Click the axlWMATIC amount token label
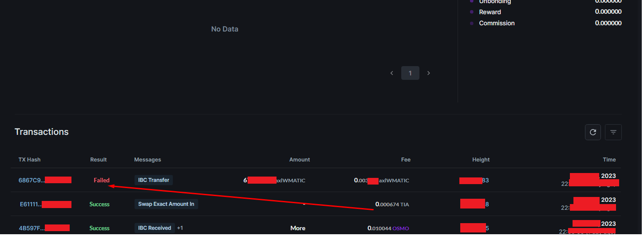644x236 pixels. (291, 181)
